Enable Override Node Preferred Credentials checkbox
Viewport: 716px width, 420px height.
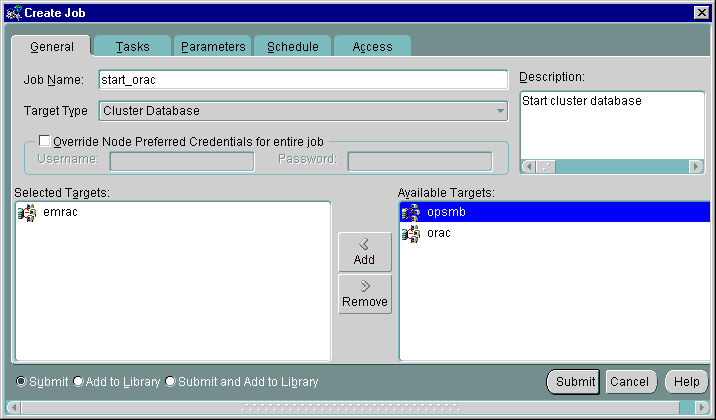click(x=44, y=141)
